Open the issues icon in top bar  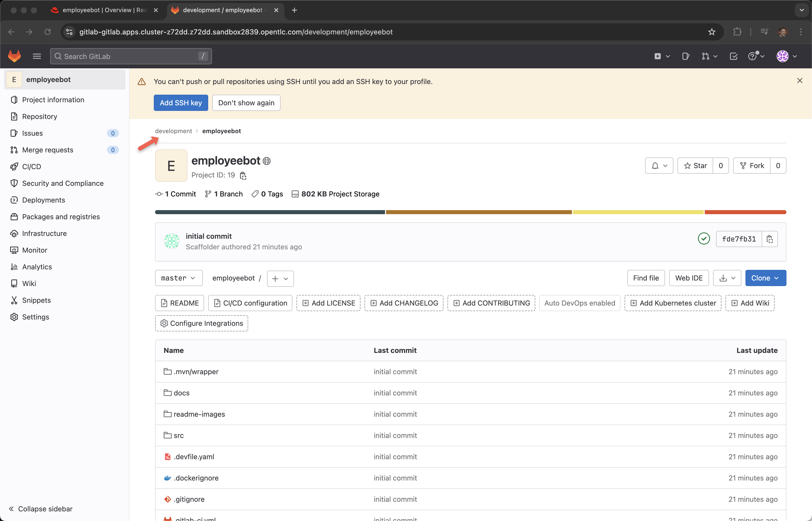click(x=686, y=56)
